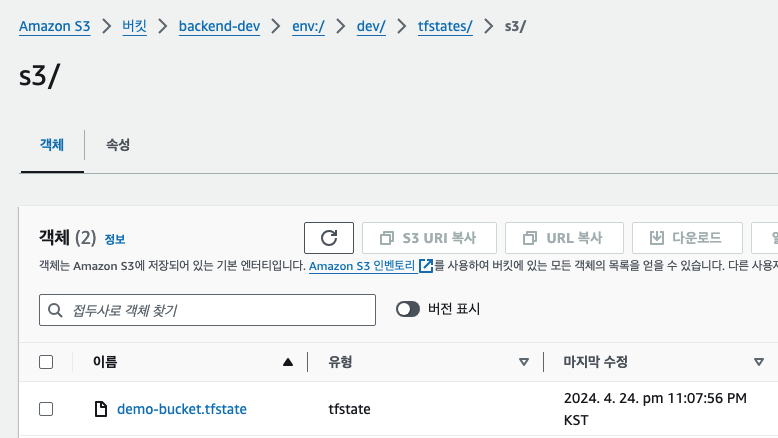Screen dimensions: 778x438
Task: Navigate to tfstates/ breadcrumb
Action: point(445,26)
